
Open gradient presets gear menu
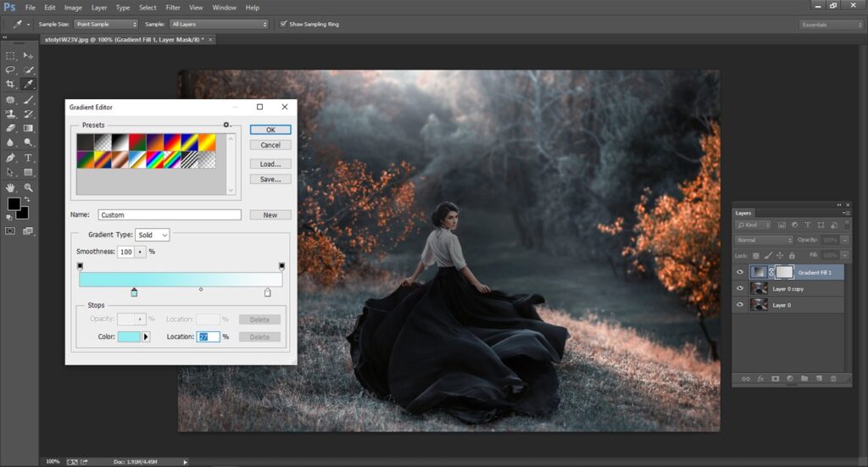227,125
